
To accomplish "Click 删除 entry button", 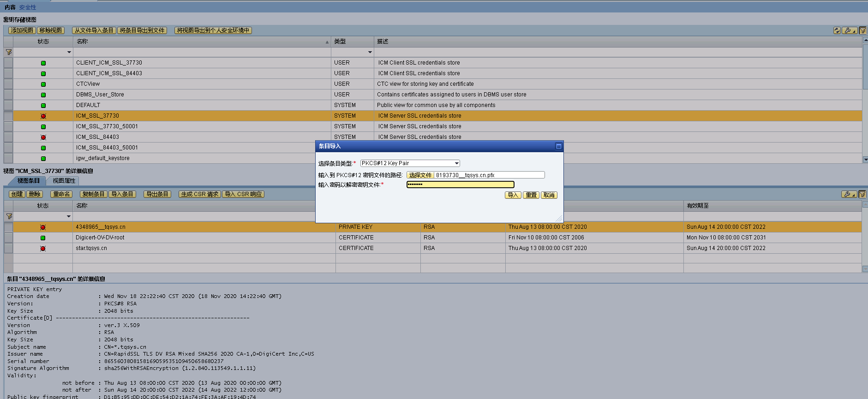I will point(35,194).
